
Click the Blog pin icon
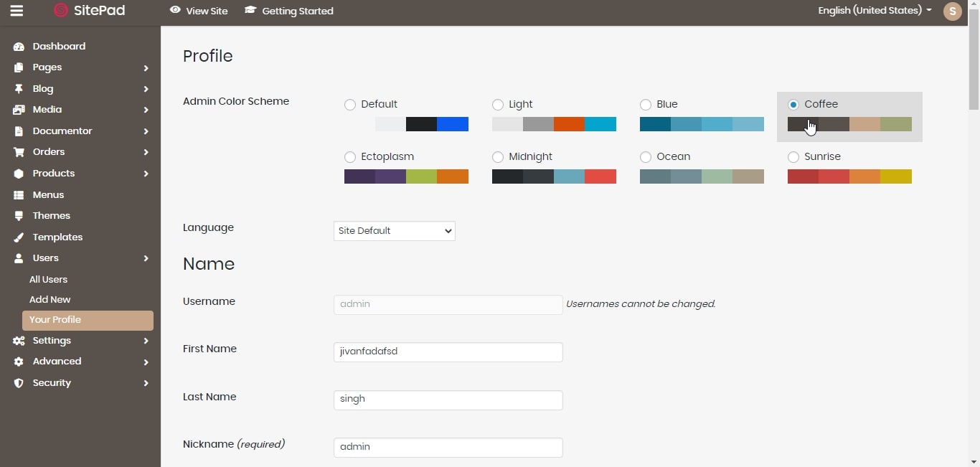coord(19,89)
